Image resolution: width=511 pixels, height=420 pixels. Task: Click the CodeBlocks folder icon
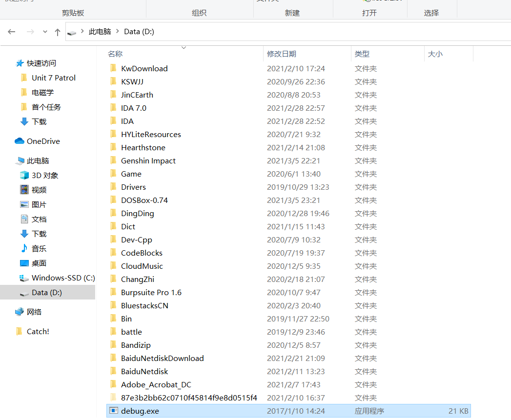point(113,253)
